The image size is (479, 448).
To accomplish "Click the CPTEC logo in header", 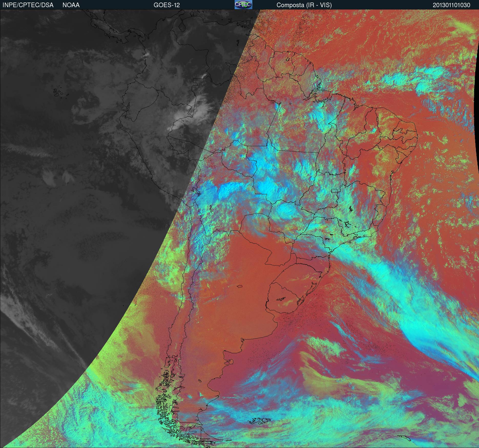I will tap(243, 5).
